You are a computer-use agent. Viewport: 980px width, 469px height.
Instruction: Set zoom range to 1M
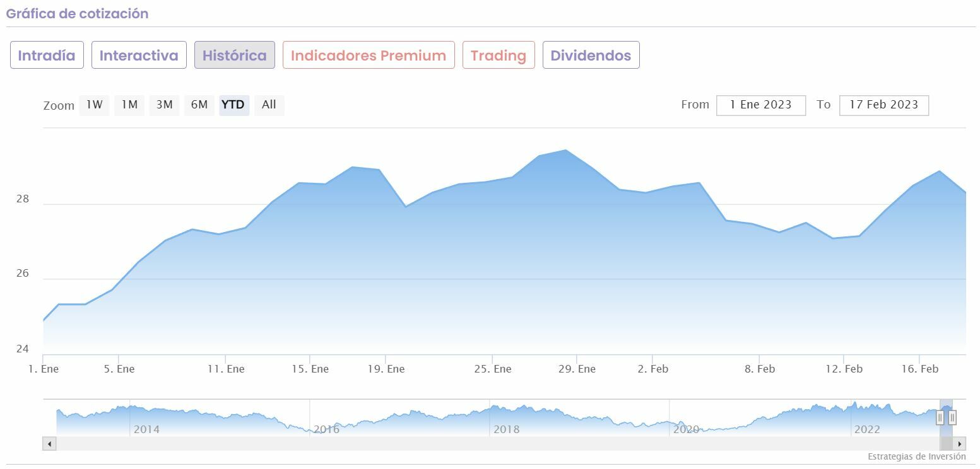click(129, 105)
